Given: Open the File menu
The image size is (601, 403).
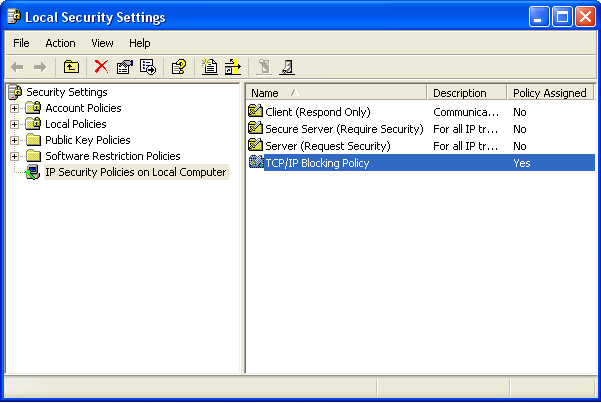Looking at the screenshot, I should (x=21, y=43).
